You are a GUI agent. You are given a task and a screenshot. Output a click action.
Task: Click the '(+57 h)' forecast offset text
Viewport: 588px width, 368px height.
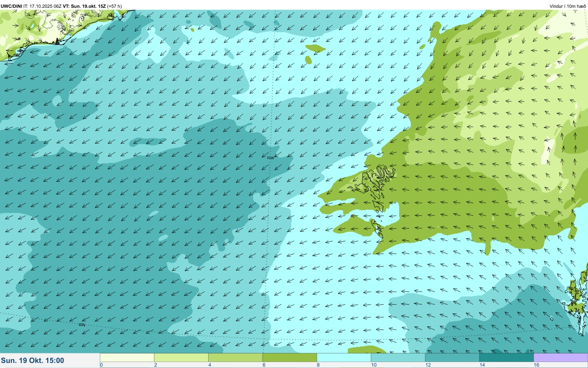pyautogui.click(x=115, y=6)
